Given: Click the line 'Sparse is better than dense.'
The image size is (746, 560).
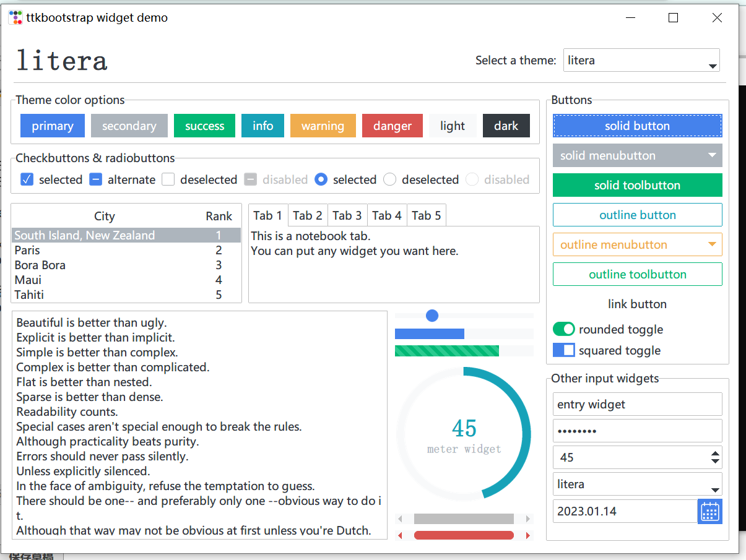Looking at the screenshot, I should (90, 397).
